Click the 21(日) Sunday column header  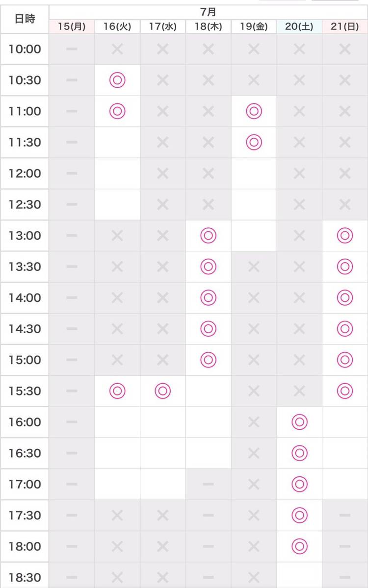click(345, 27)
